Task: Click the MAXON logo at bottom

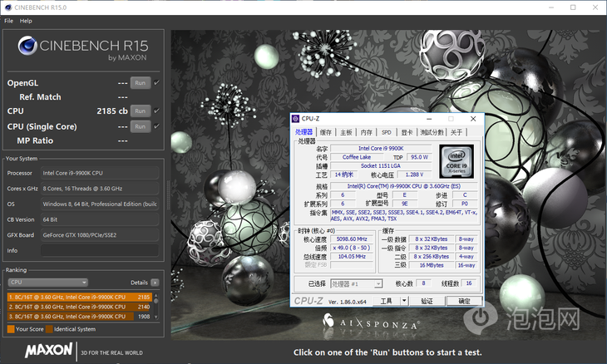Action: click(48, 351)
